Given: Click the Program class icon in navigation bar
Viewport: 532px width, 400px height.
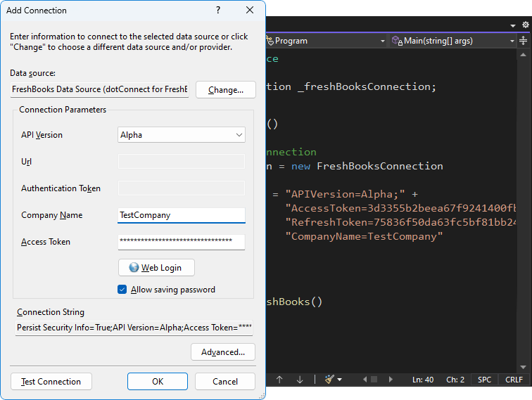Looking at the screenshot, I should tap(270, 41).
